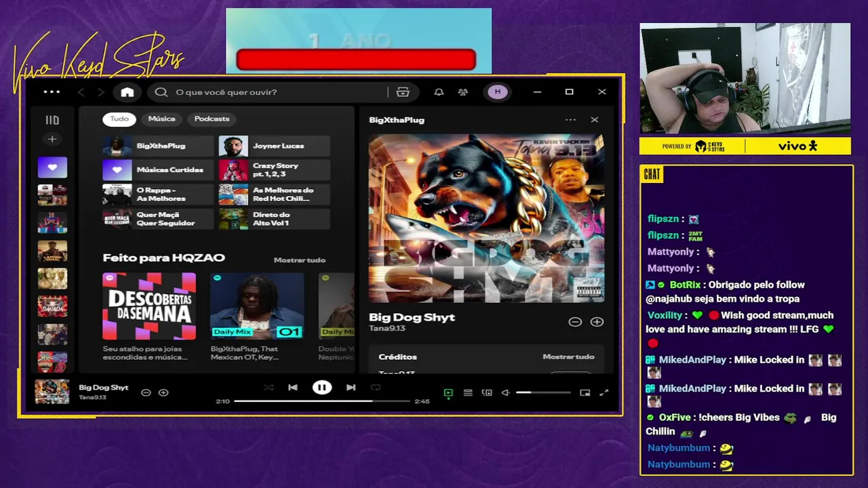Image resolution: width=868 pixels, height=488 pixels.
Task: Open the 'Músicas Curtidas' shortcut card
Action: tap(158, 170)
